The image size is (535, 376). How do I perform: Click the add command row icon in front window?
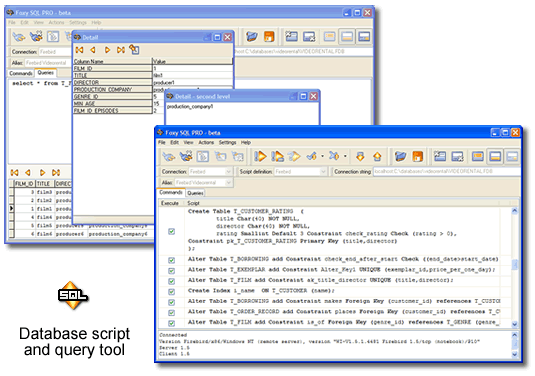(x=440, y=157)
